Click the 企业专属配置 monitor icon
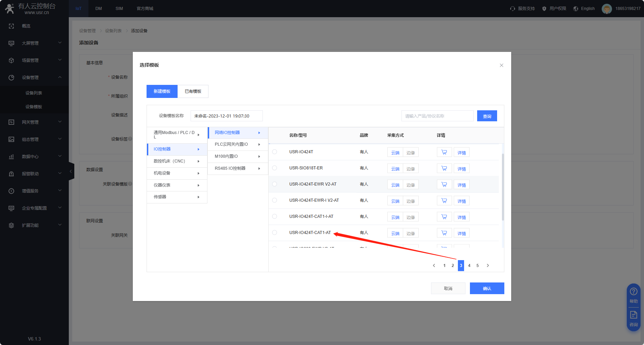Image resolution: width=644 pixels, height=345 pixels. coord(11,208)
